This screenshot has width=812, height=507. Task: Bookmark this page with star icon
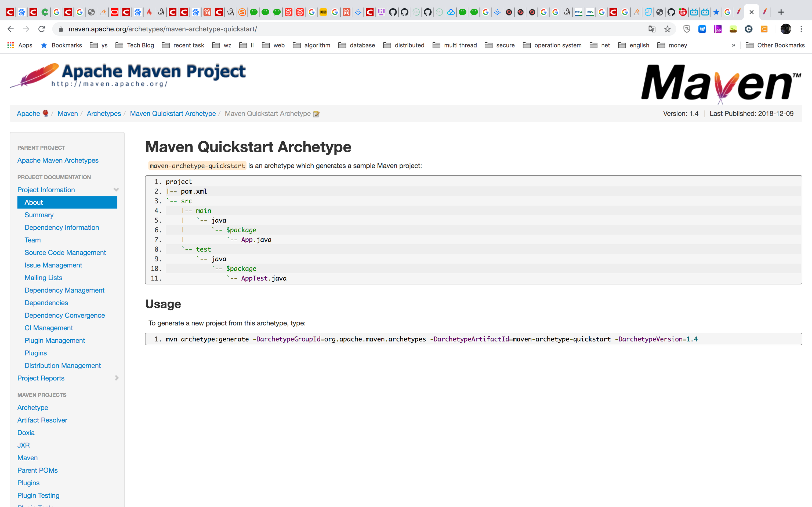pos(667,29)
